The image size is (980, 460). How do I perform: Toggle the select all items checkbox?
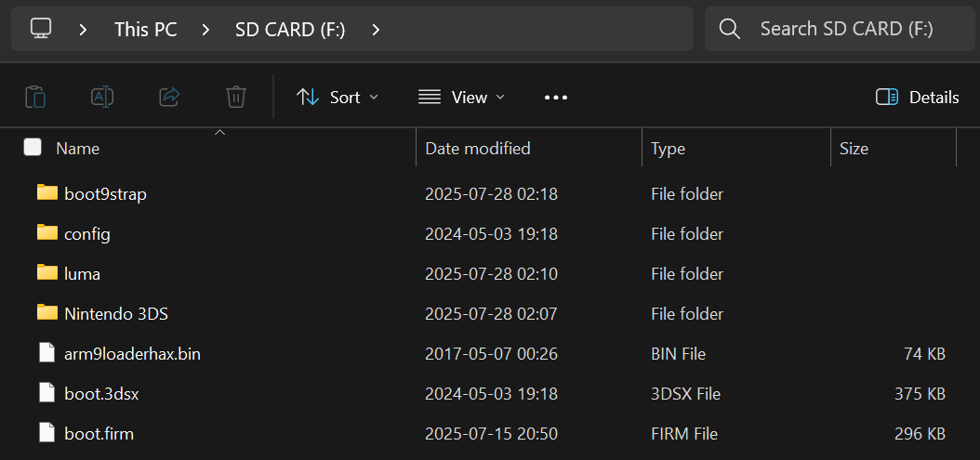(x=33, y=148)
